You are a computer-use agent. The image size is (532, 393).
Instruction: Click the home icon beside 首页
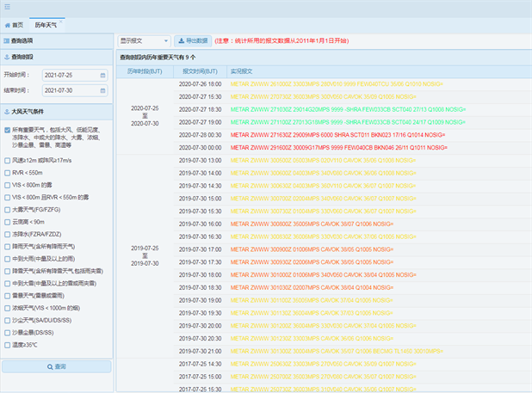coord(8,25)
